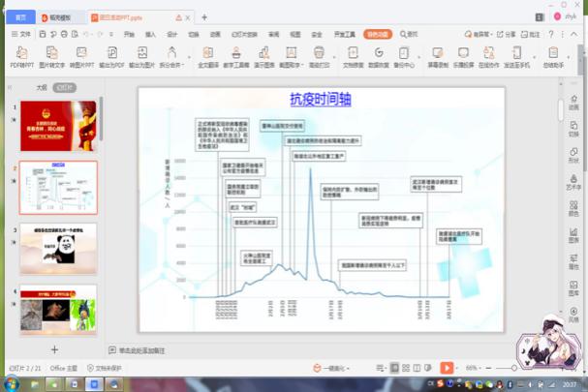The width and height of the screenshot is (588, 392).
Task: Select slide 3 panda thumbnail
Action: [x=58, y=249]
